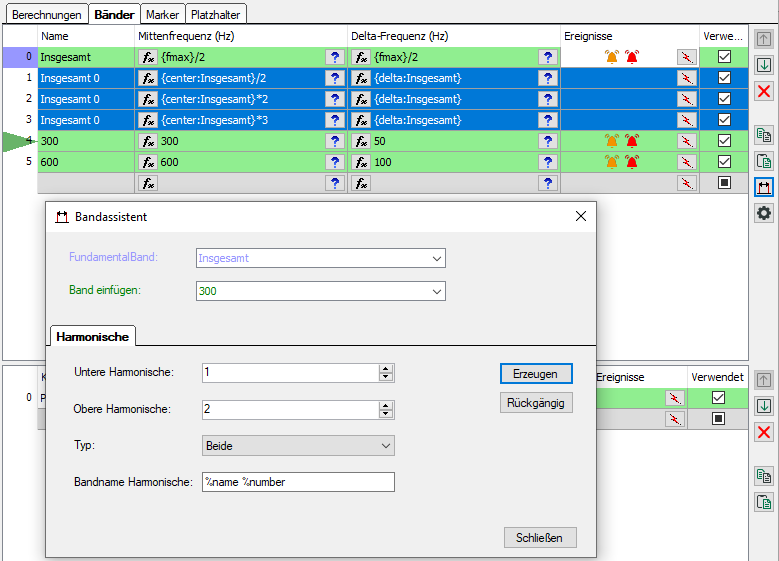Copy entries using lower copy icon
The width and height of the screenshot is (779, 561).
click(764, 476)
